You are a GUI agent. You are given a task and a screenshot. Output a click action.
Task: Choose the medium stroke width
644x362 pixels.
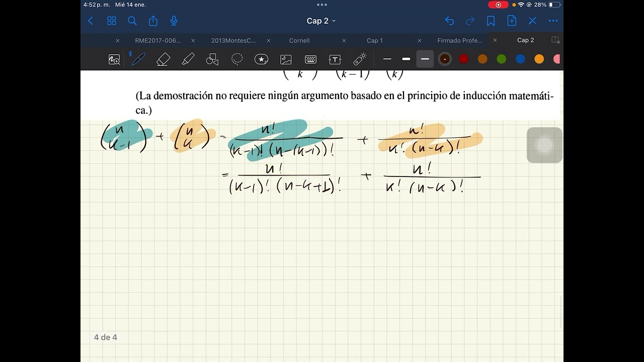(406, 59)
